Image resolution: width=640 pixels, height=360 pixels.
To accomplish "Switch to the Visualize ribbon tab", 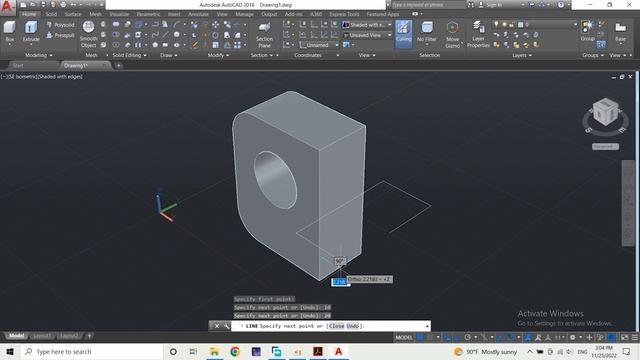I will pyautogui.click(x=119, y=14).
